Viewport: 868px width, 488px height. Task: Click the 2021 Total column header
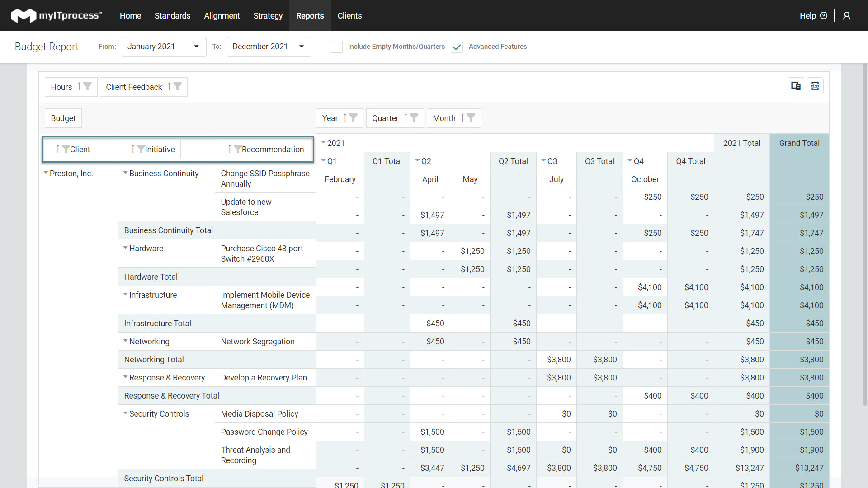pos(742,143)
